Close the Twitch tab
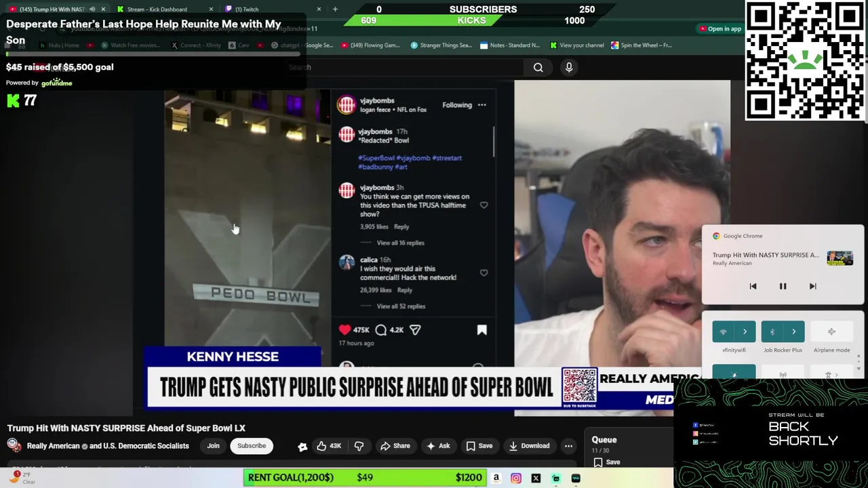The width and height of the screenshot is (868, 488). pyautogui.click(x=319, y=9)
